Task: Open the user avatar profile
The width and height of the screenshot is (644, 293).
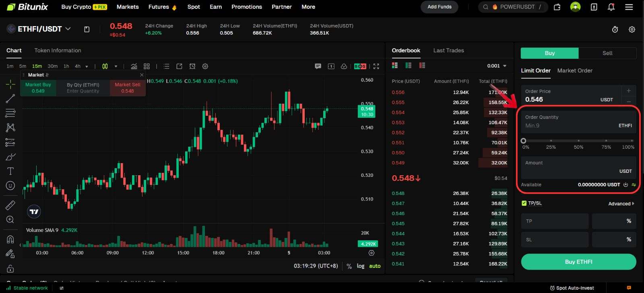Action: pos(576,7)
